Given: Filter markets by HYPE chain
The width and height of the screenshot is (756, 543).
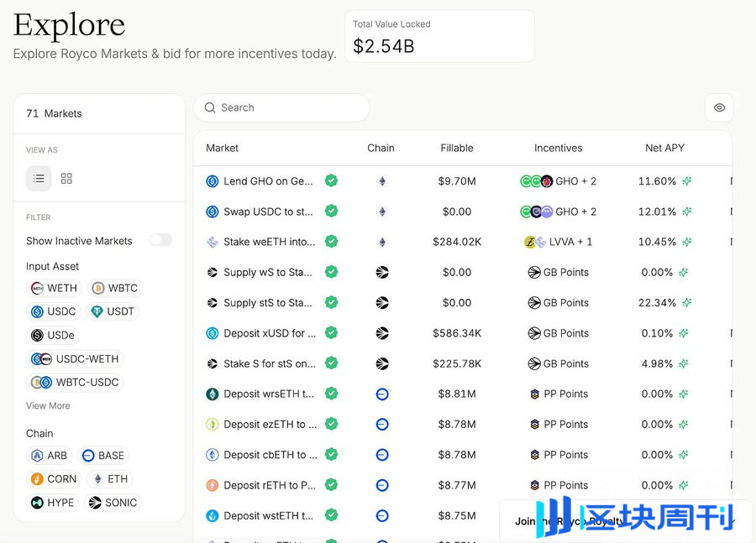Looking at the screenshot, I should pos(53,503).
